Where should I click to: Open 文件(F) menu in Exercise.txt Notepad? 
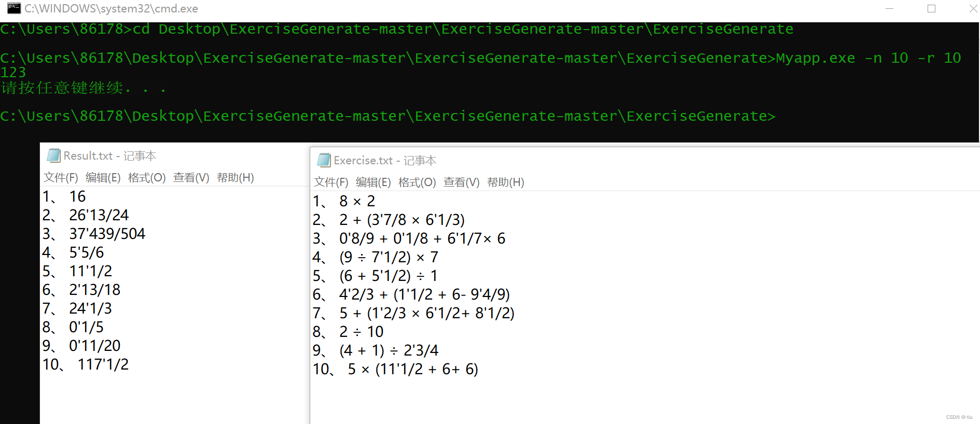(x=331, y=182)
